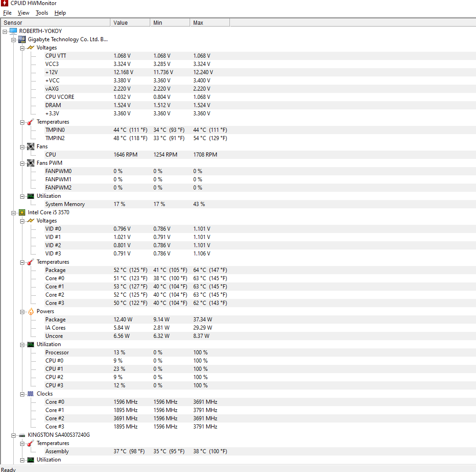Screen dimensions: 476x472
Task: Collapse the Gigabyte Technology node
Action: (13, 40)
